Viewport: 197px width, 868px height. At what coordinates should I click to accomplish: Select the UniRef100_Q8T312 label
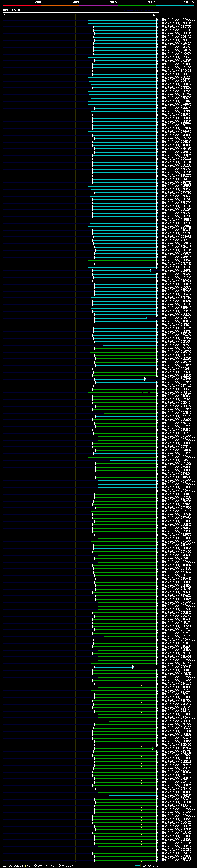pos(176,386)
